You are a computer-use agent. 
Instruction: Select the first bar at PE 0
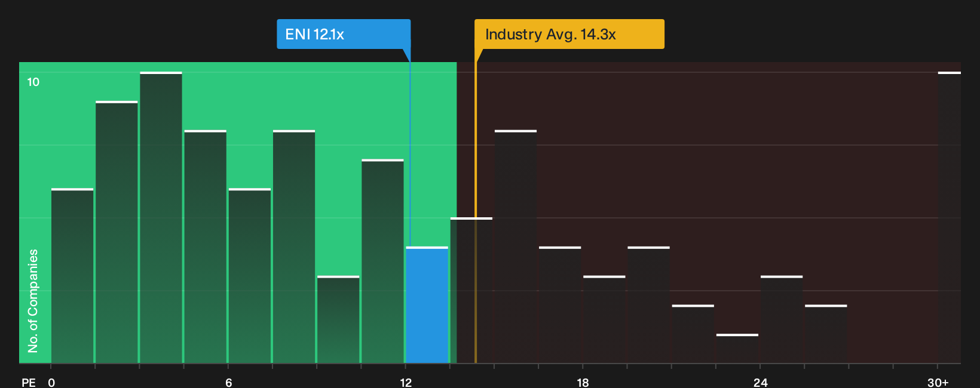pos(72,276)
